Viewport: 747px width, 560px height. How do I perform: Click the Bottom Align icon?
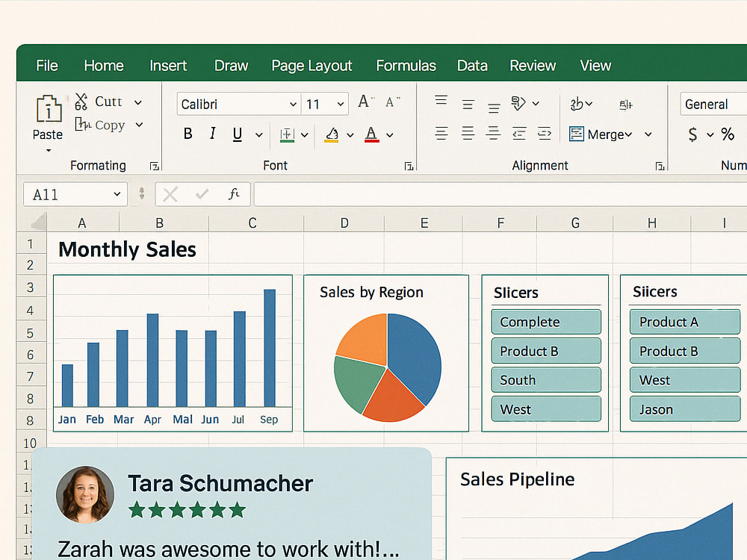click(x=494, y=108)
